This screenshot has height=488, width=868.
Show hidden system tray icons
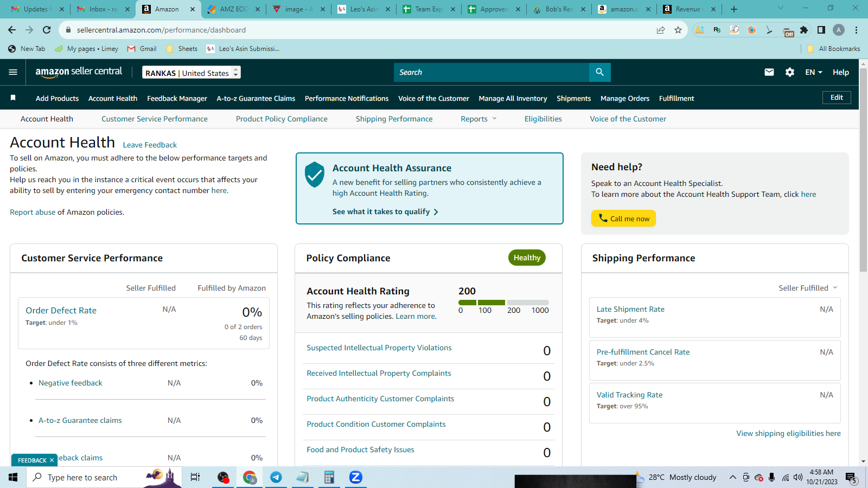[733, 477]
